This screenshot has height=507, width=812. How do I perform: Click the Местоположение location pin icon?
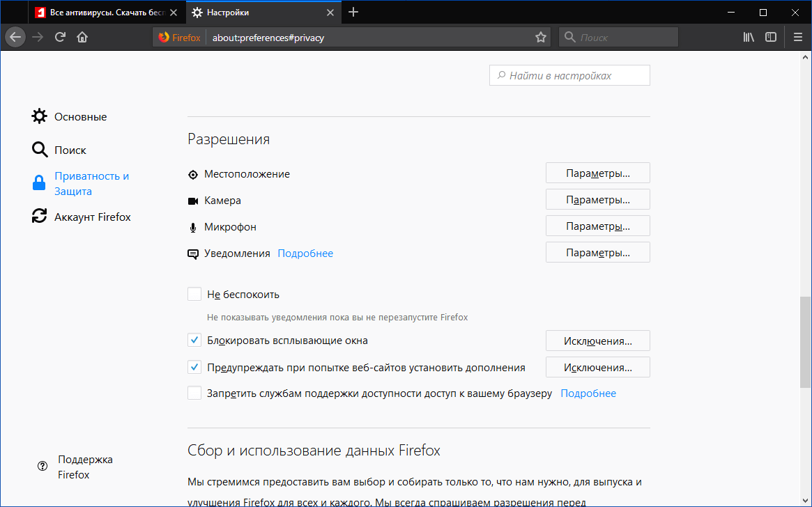pos(193,174)
